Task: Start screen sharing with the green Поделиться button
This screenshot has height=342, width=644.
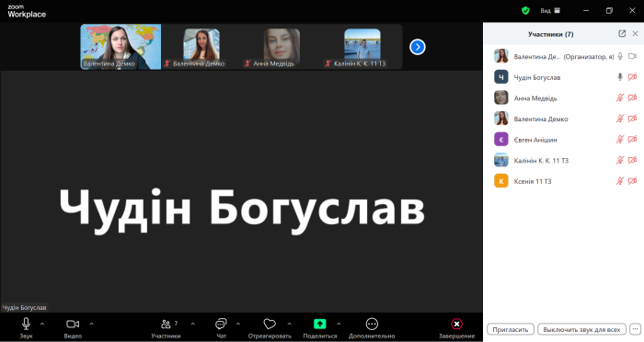Action: click(x=320, y=328)
